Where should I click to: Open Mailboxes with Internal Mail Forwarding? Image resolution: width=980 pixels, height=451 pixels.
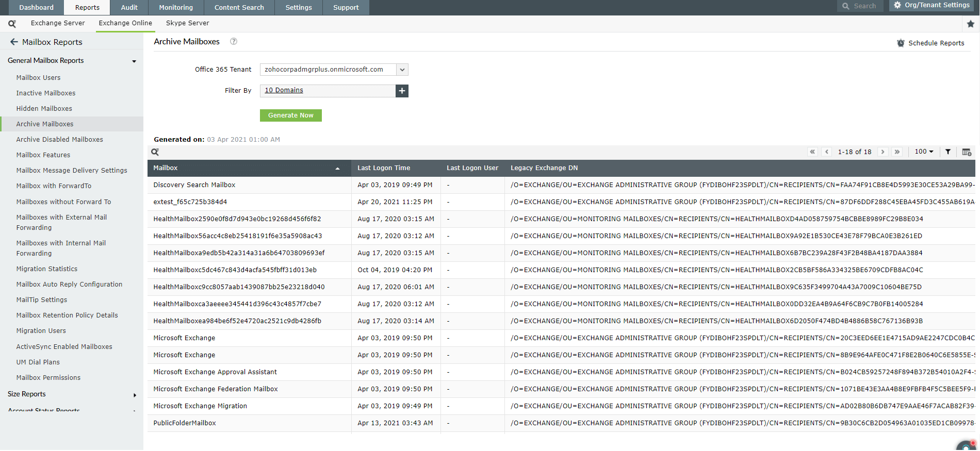61,248
